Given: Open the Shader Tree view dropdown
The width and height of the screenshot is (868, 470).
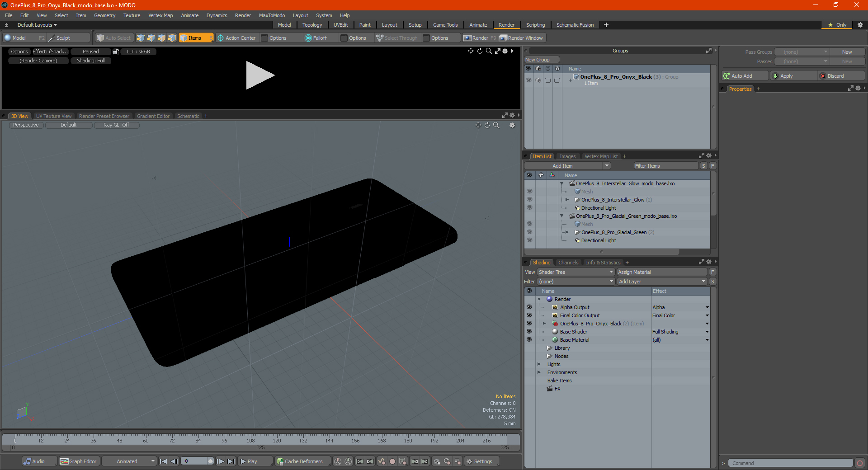Looking at the screenshot, I should click(x=576, y=272).
